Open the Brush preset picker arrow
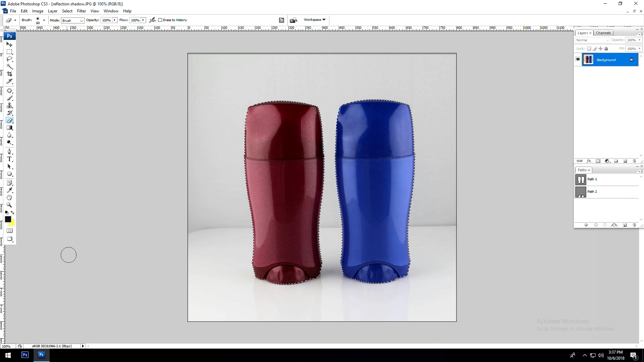This screenshot has width=644, height=362. pyautogui.click(x=44, y=20)
